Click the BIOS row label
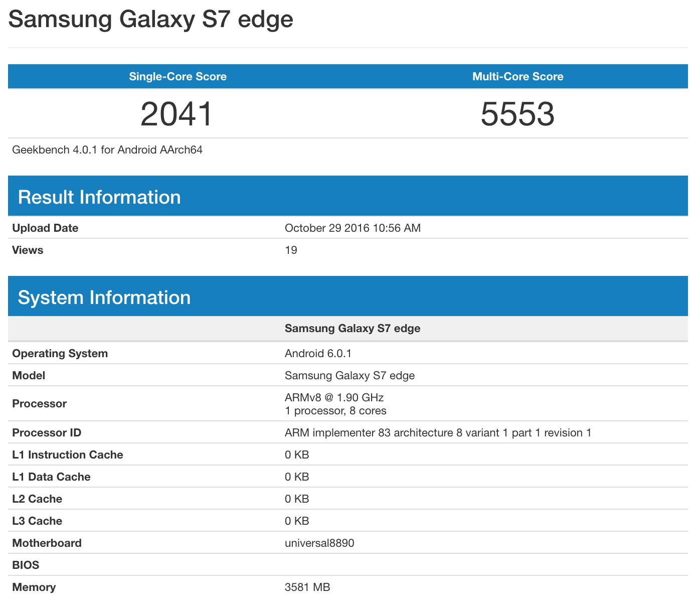700x605 pixels. (x=26, y=565)
